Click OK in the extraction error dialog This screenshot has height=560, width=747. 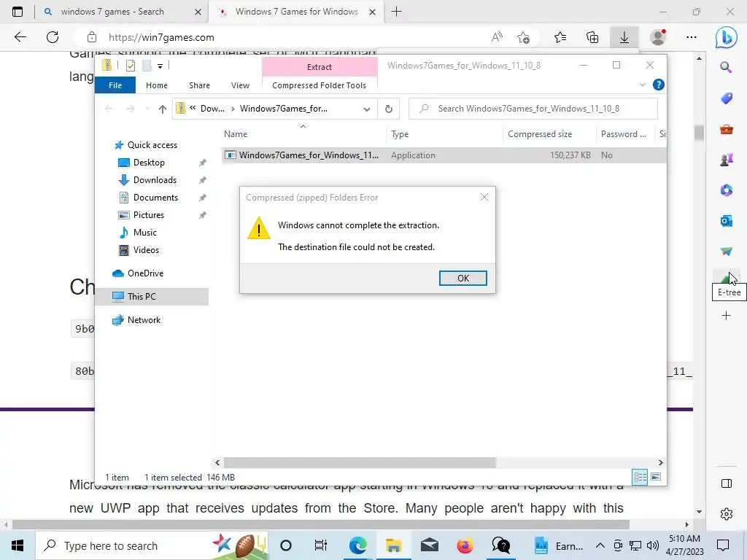click(462, 278)
